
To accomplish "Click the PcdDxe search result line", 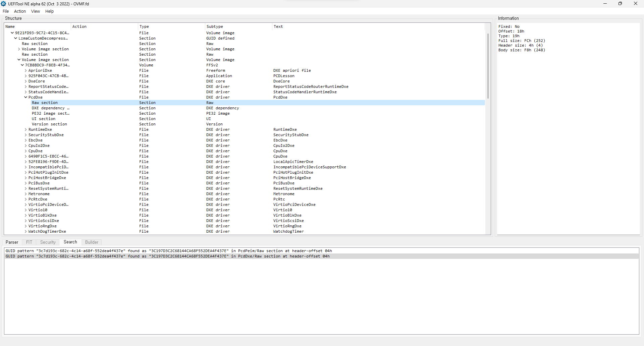I will click(168, 256).
